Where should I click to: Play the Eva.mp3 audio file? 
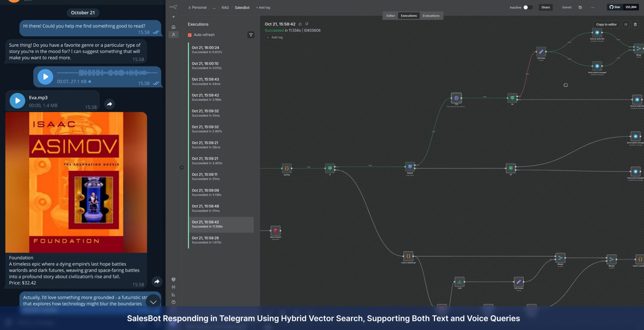point(17,101)
